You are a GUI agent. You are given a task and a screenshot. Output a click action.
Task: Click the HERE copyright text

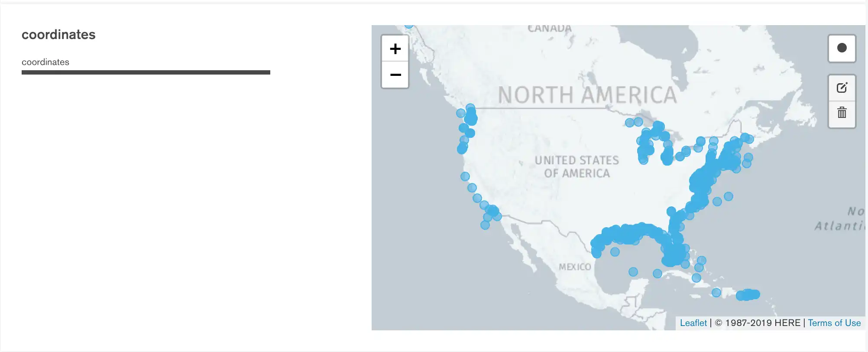[758, 323]
